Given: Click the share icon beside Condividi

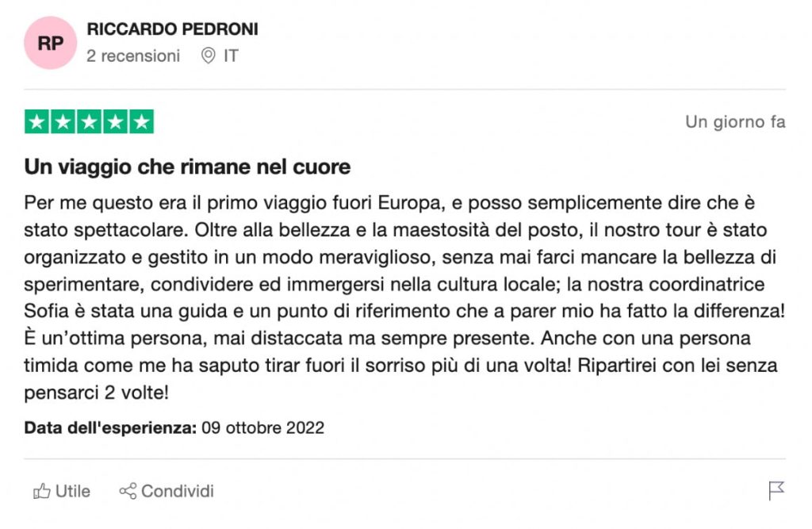Looking at the screenshot, I should (128, 492).
